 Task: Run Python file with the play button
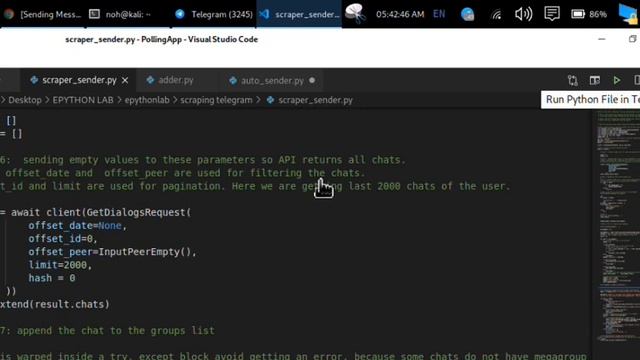[x=617, y=80]
